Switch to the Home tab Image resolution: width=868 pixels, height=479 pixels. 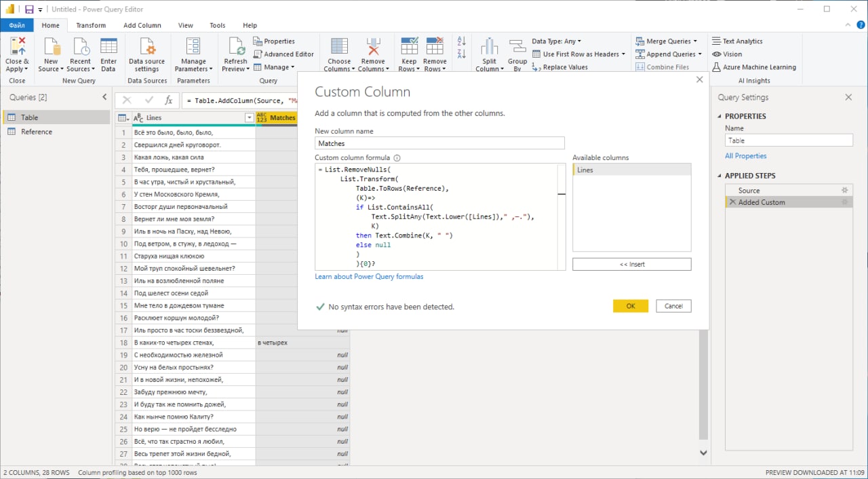51,25
